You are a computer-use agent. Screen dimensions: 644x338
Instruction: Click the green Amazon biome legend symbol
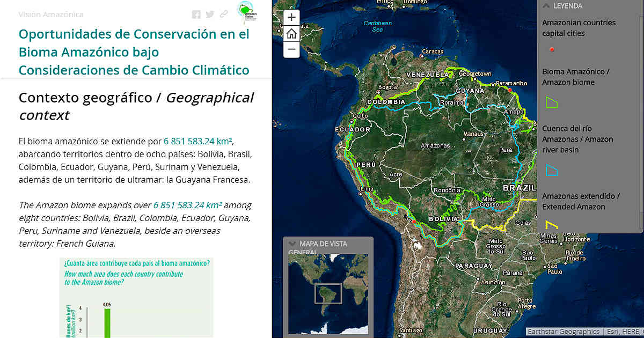(x=552, y=102)
